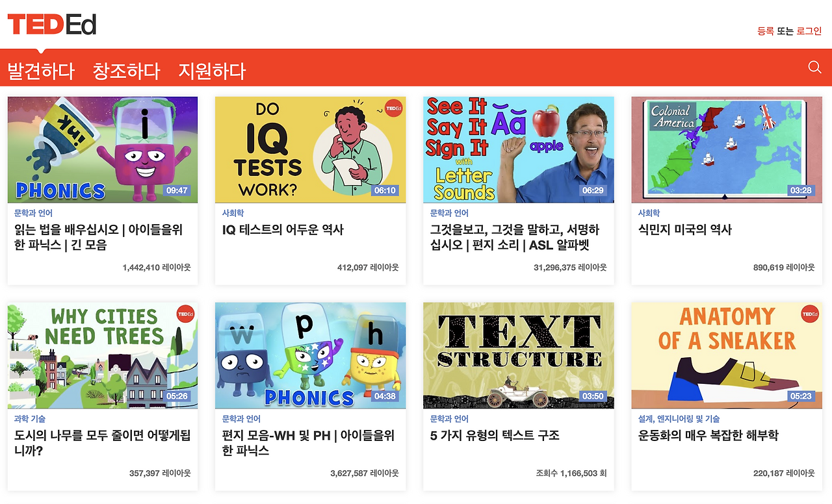Open the Text Structure video thumbnail
The width and height of the screenshot is (832, 504).
click(x=519, y=355)
